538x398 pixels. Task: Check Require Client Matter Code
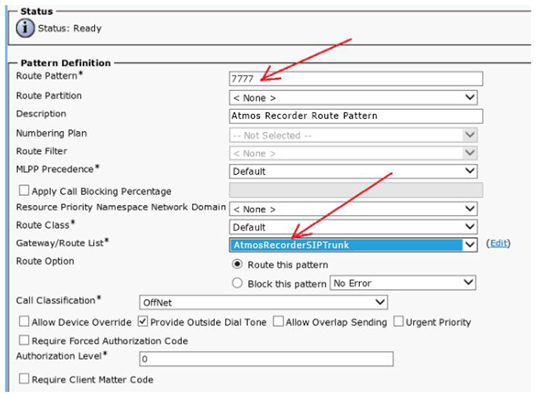24,379
